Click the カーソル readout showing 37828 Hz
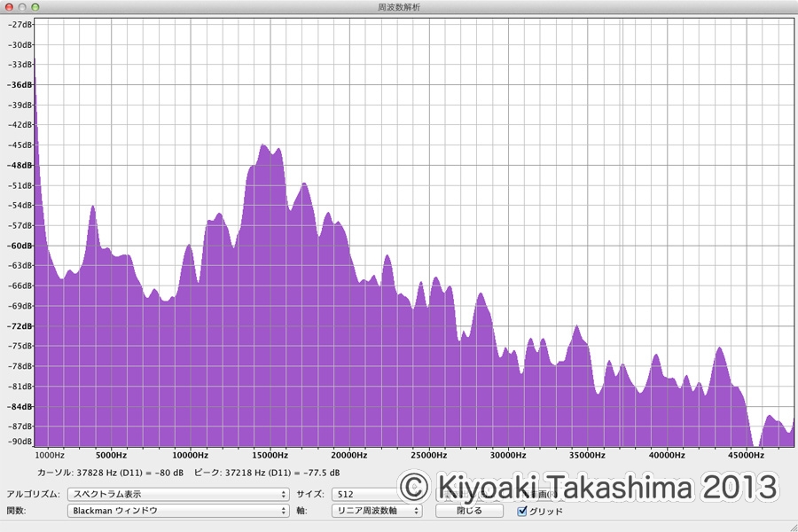Image resolution: width=798 pixels, height=532 pixels. coord(110,473)
